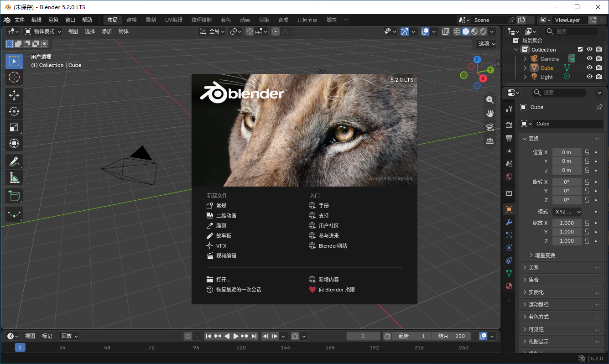
Task: Activate the 3D cursor tool
Action: [x=14, y=77]
